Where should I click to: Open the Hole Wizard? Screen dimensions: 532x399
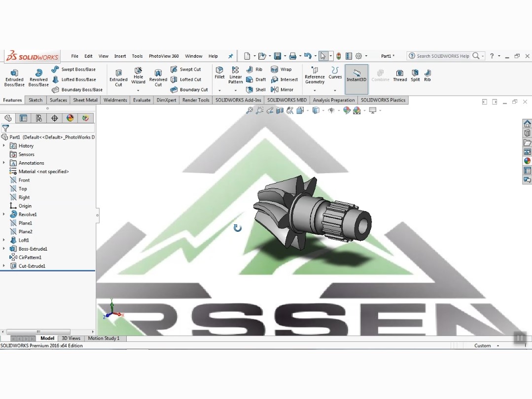pos(138,75)
